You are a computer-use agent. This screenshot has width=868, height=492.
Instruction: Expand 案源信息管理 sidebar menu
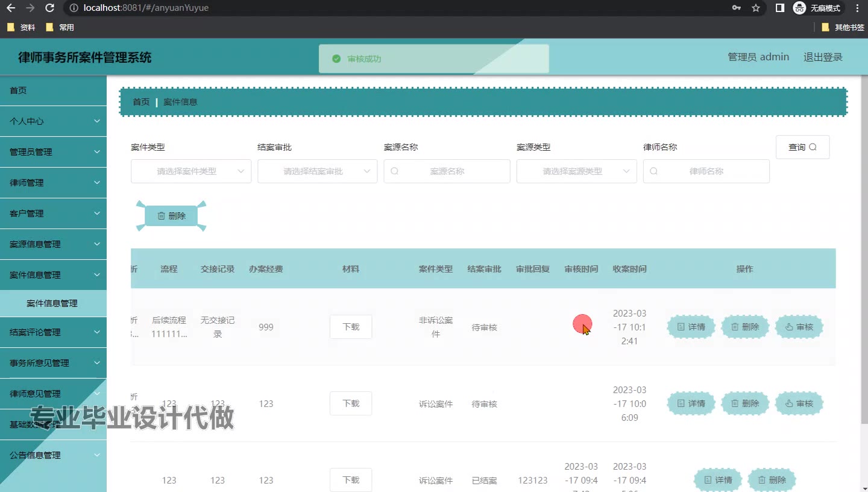53,244
